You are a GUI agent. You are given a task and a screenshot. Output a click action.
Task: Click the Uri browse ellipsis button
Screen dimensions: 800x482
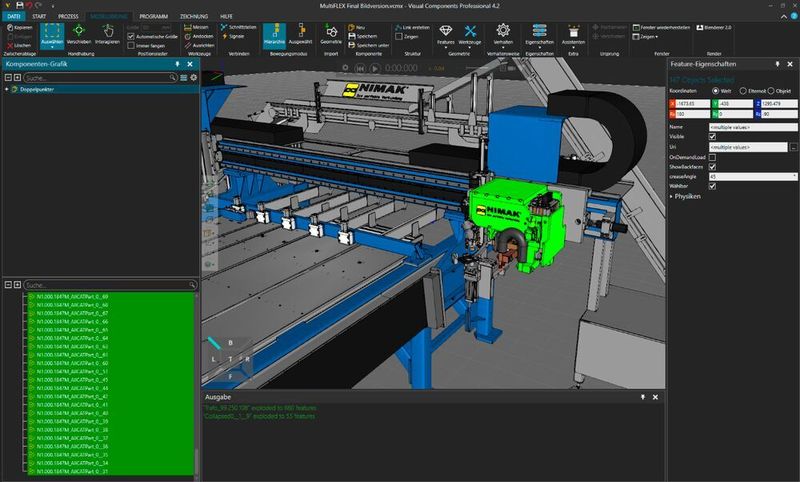pos(794,147)
